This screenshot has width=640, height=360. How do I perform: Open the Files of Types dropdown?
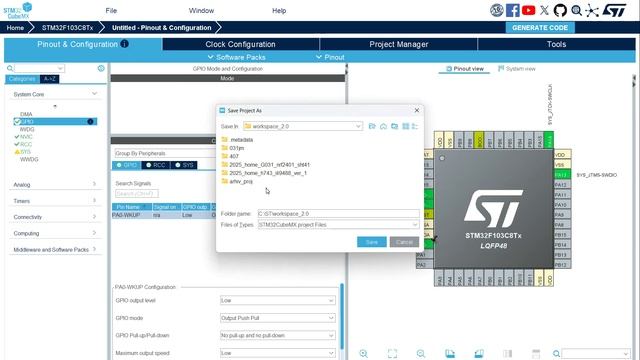point(338,224)
